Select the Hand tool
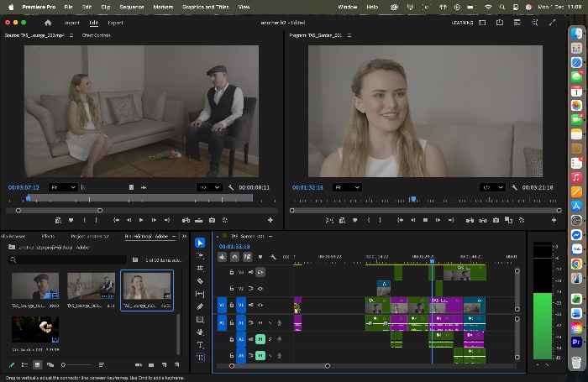Screen dimensions: 588x382 click(x=200, y=332)
